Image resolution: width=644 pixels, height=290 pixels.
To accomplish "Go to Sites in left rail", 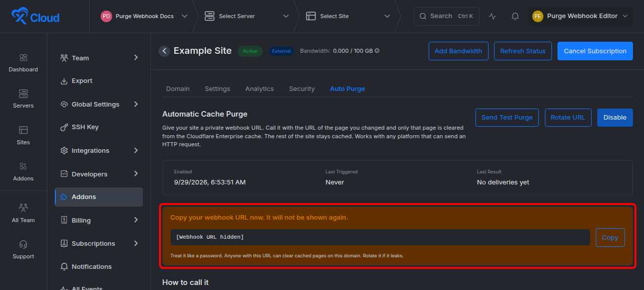I will point(23,136).
